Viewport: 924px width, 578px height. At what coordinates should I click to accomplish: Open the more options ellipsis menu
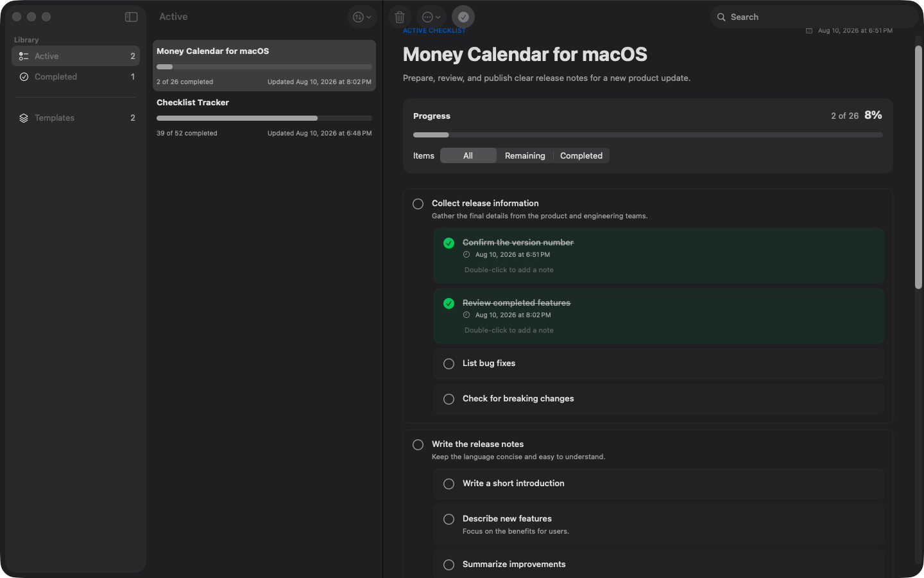[431, 17]
